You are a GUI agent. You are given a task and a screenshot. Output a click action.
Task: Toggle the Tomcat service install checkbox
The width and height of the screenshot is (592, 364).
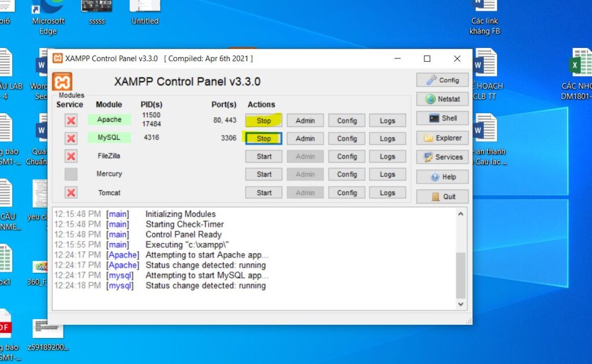click(71, 193)
